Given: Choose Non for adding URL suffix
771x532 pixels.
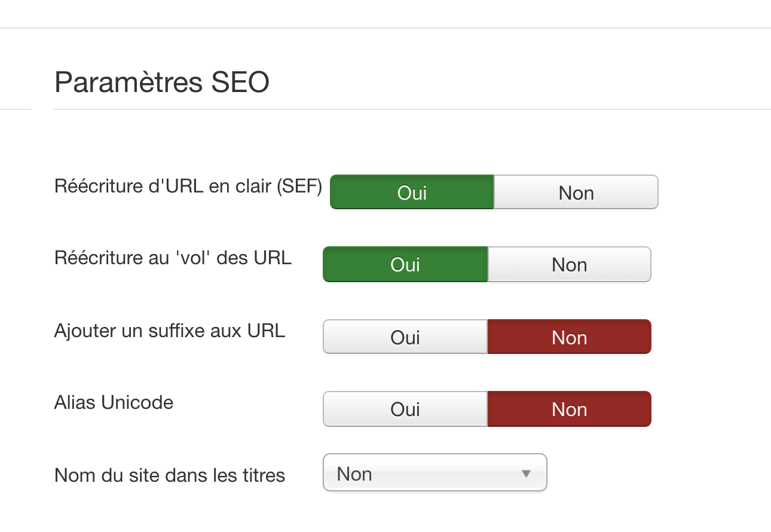Looking at the screenshot, I should click(569, 337).
